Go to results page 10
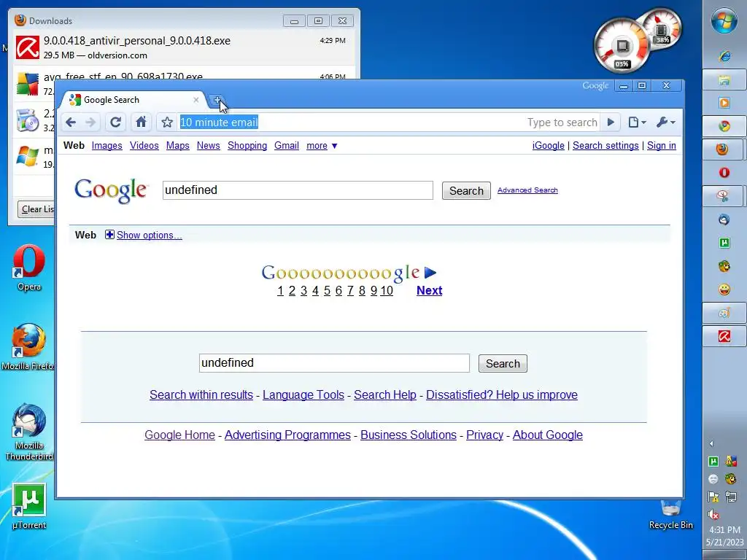Viewport: 747px width, 560px height. tap(387, 290)
